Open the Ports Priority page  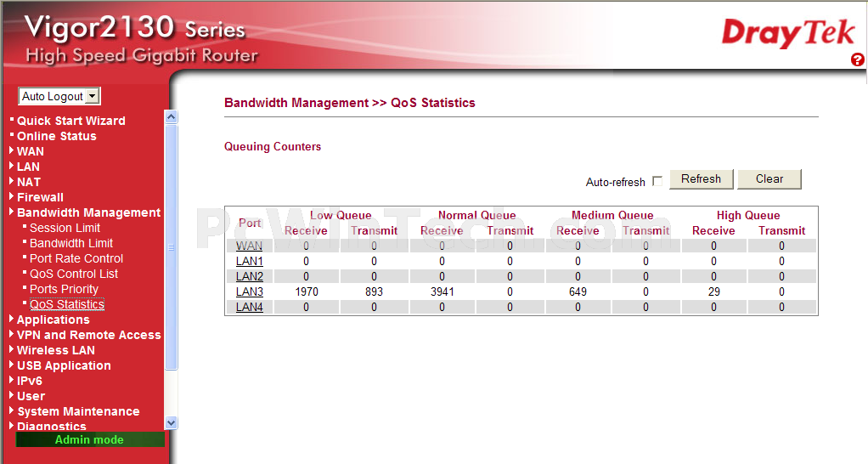[64, 289]
